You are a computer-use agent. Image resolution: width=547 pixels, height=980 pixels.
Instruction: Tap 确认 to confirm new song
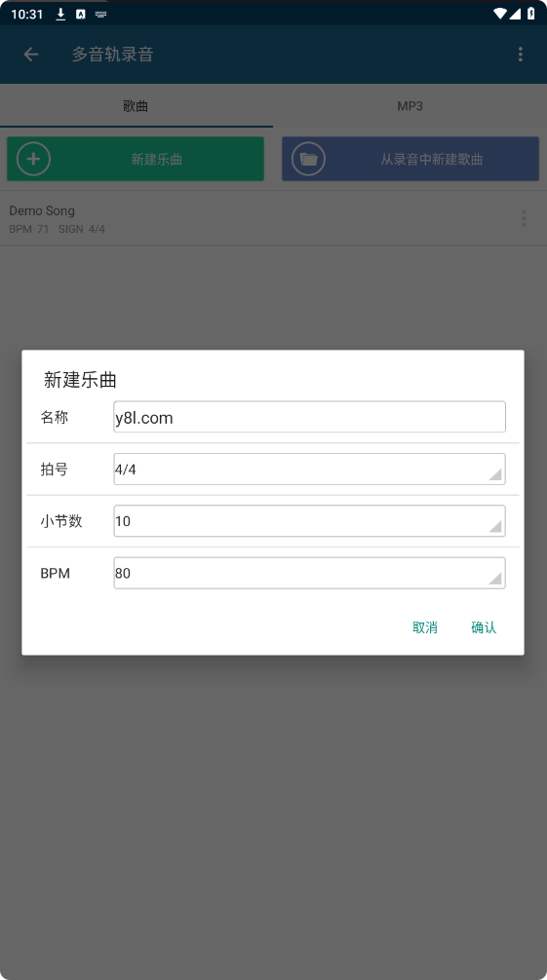click(484, 627)
